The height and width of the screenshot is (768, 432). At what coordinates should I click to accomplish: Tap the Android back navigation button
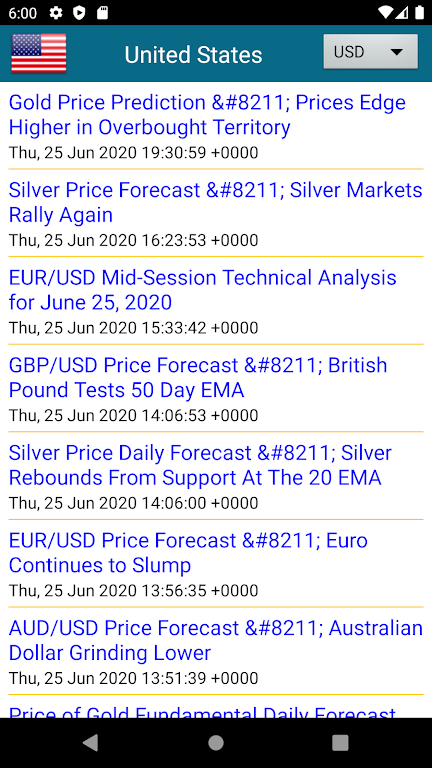point(90,743)
